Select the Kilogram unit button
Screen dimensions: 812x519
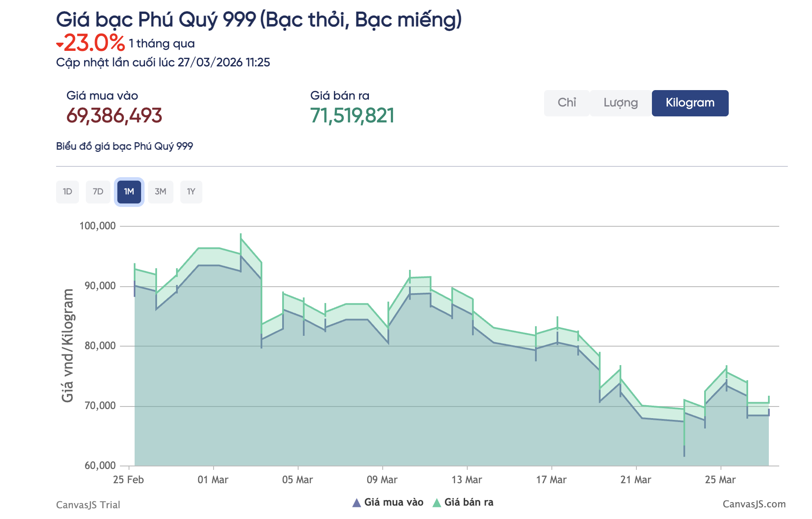(x=689, y=103)
